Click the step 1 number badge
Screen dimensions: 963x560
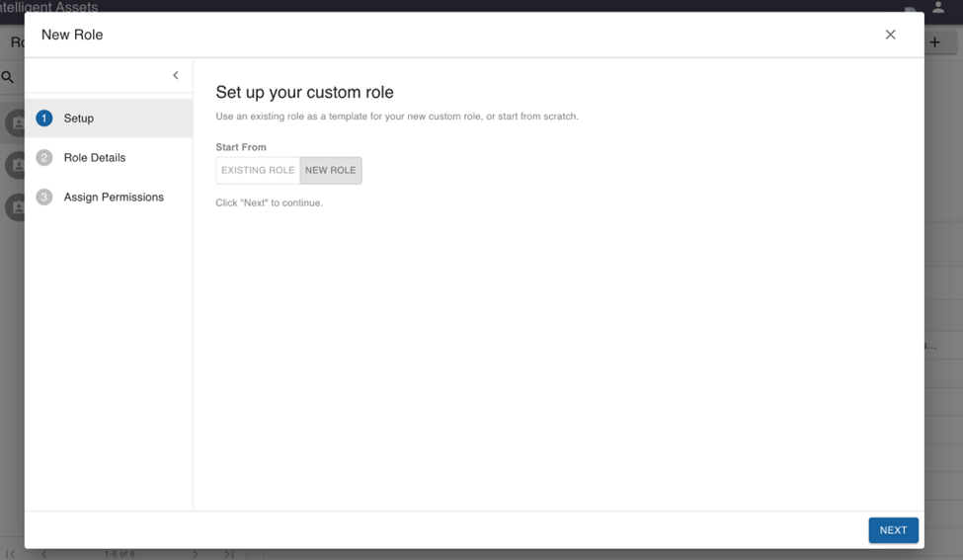pyautogui.click(x=43, y=119)
